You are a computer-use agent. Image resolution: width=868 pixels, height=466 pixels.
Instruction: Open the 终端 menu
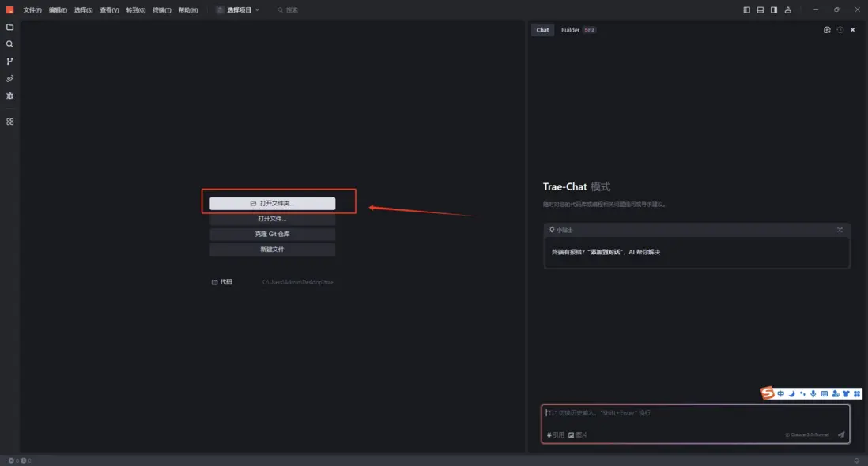[x=161, y=10]
